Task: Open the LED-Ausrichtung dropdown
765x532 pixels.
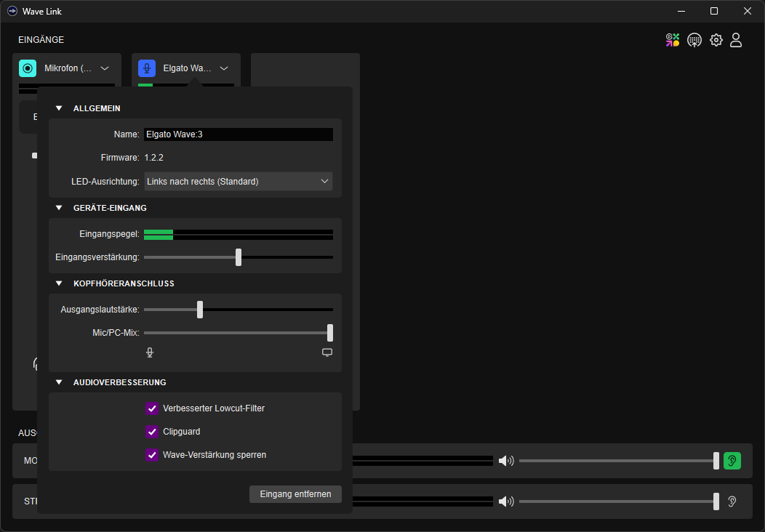Action: pos(239,182)
